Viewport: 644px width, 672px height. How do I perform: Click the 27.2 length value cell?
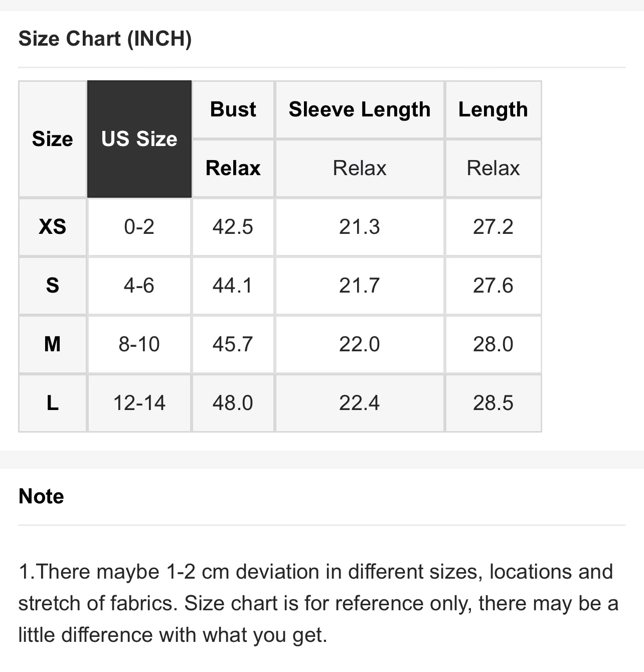(493, 227)
